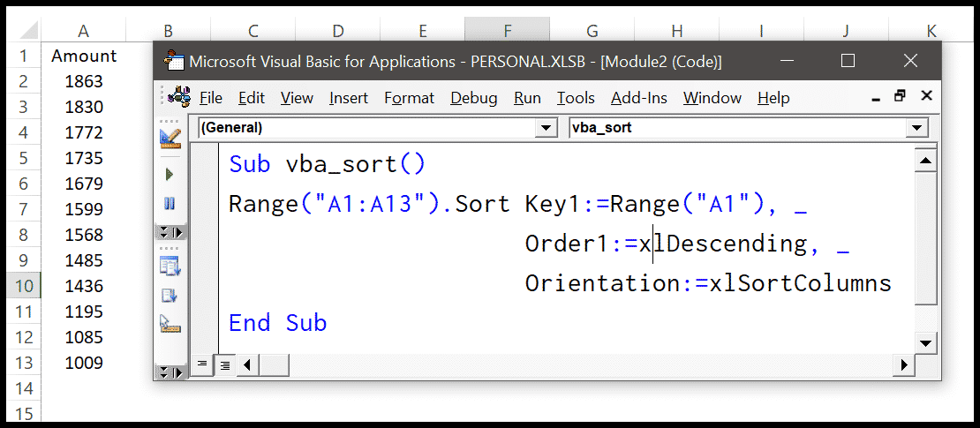Select the cell with value 1485
Image resolution: width=980 pixels, height=428 pixels.
click(x=84, y=260)
